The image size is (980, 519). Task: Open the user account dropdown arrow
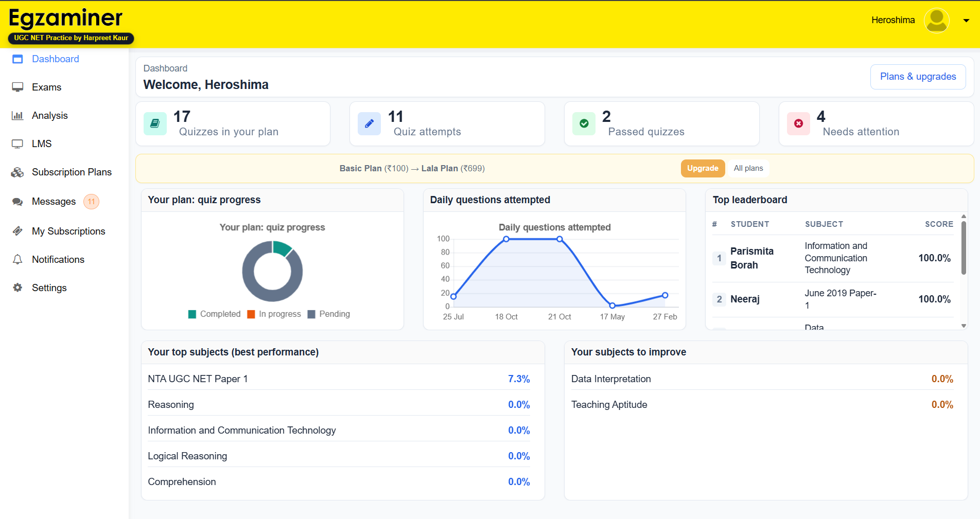[x=966, y=21]
